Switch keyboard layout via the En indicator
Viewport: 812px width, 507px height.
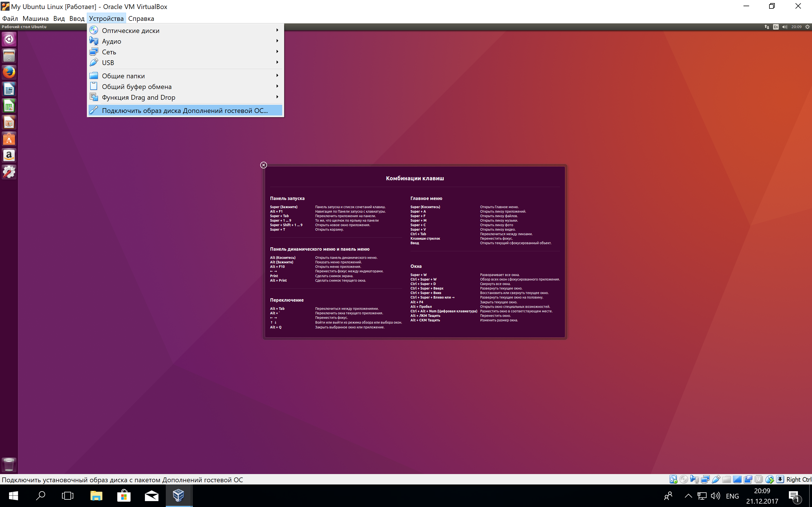776,27
